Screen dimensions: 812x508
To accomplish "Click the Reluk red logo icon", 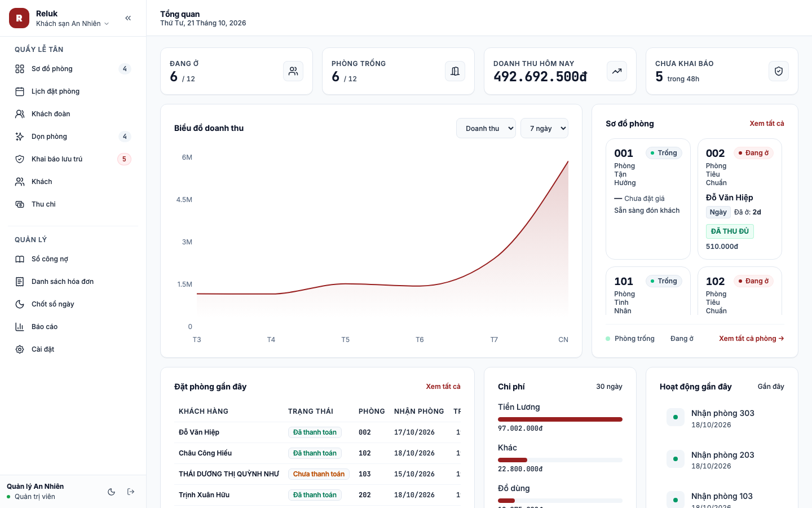I will (x=19, y=18).
